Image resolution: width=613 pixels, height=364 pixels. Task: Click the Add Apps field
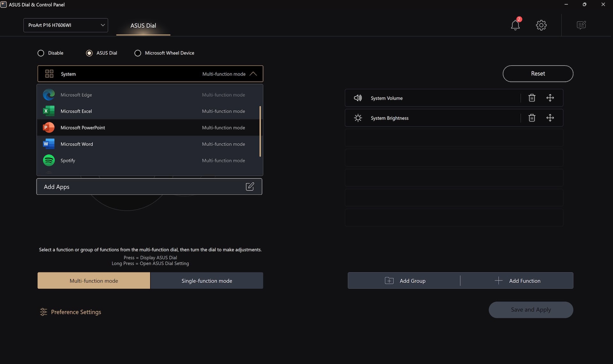click(149, 186)
